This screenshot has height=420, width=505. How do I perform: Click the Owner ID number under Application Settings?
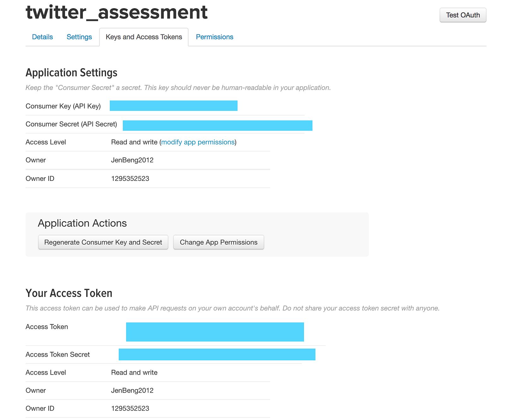click(x=130, y=179)
